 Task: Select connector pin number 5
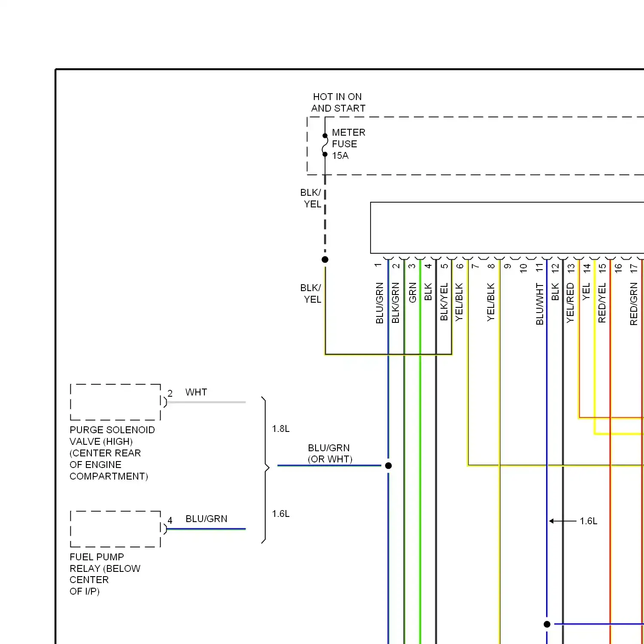(444, 266)
